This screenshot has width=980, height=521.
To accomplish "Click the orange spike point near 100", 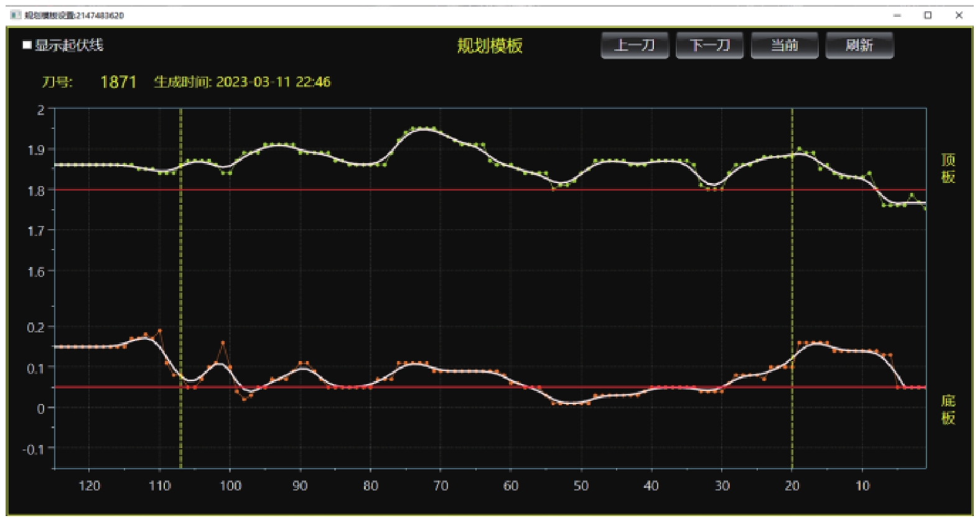I will [223, 343].
